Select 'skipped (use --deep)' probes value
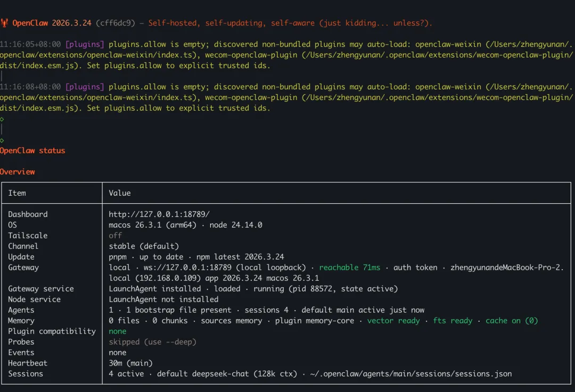The width and height of the screenshot is (575, 392). (153, 342)
